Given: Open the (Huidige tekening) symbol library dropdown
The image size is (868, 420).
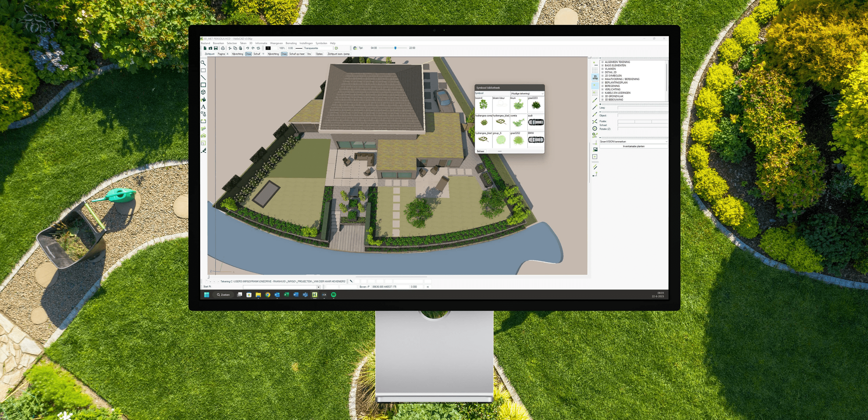Looking at the screenshot, I should point(527,93).
